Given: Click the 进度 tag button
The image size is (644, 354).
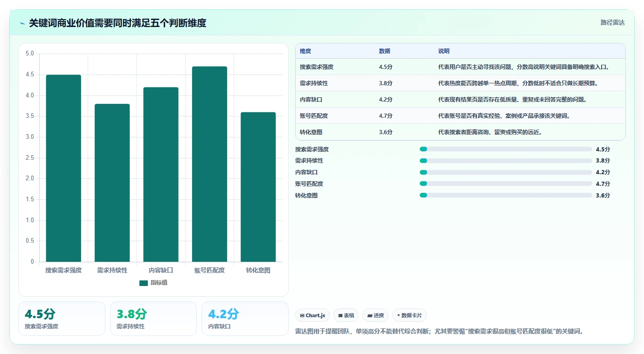Looking at the screenshot, I should (375, 315).
